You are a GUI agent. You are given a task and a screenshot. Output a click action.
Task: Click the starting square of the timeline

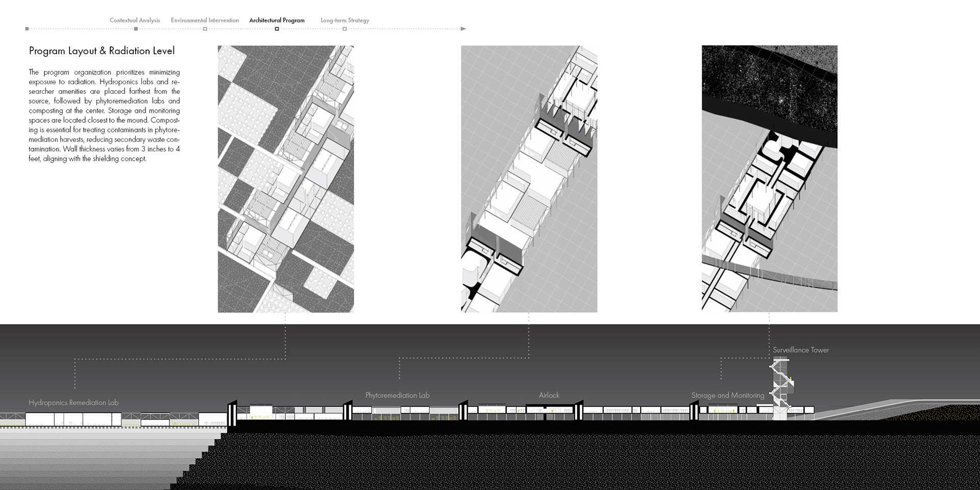tap(27, 29)
